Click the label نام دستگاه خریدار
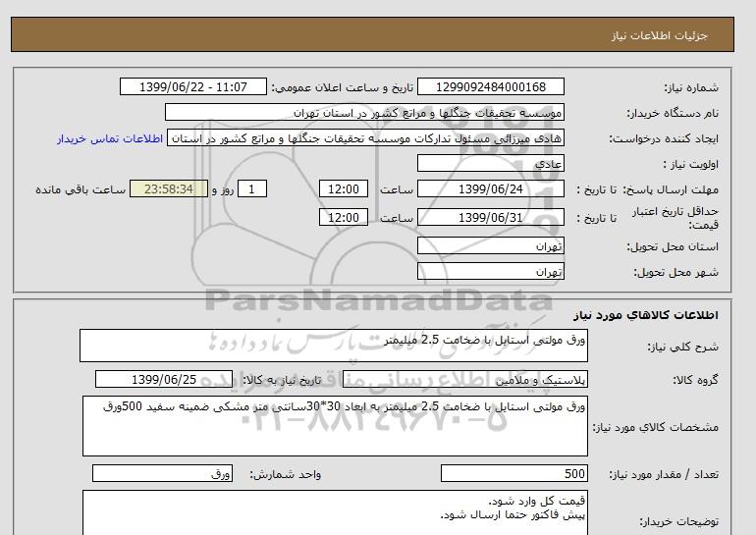Viewport: 756px width, 535px height. tap(673, 113)
